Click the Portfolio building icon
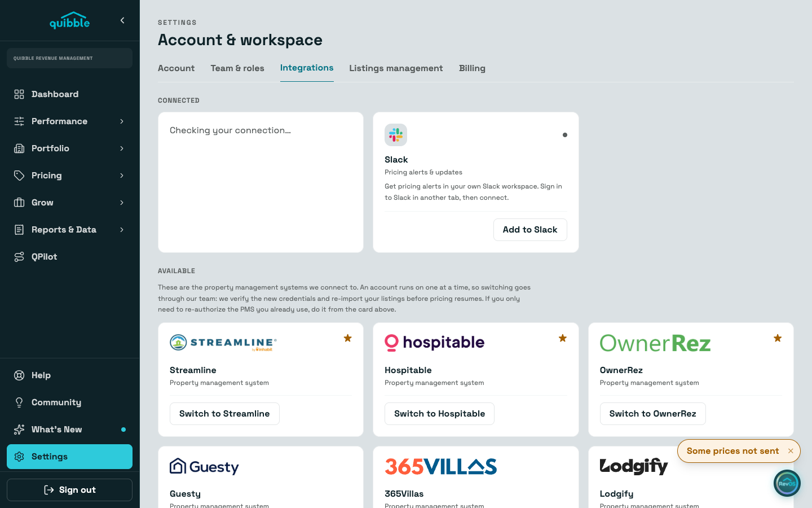This screenshot has width=812, height=508. (x=19, y=148)
